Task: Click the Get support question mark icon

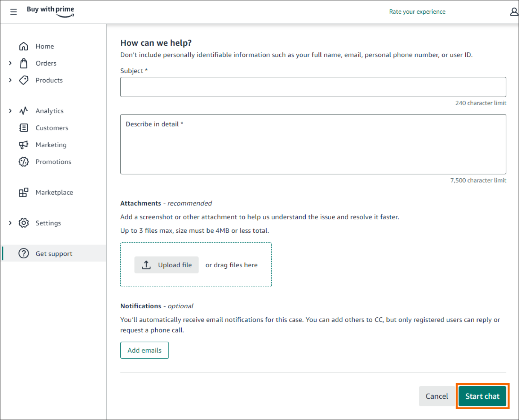Action: [23, 253]
